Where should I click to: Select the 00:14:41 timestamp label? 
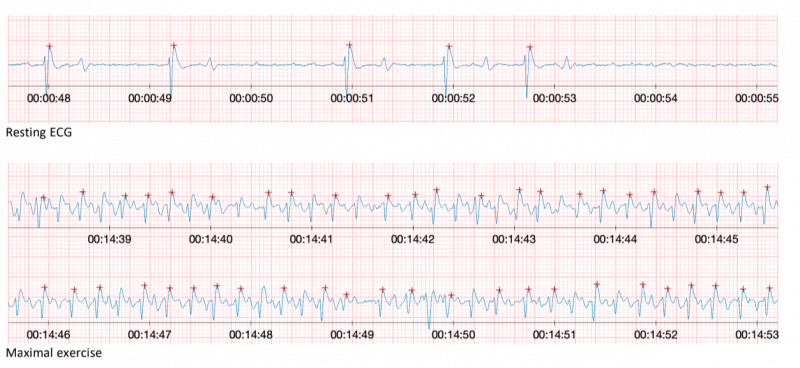(x=312, y=239)
